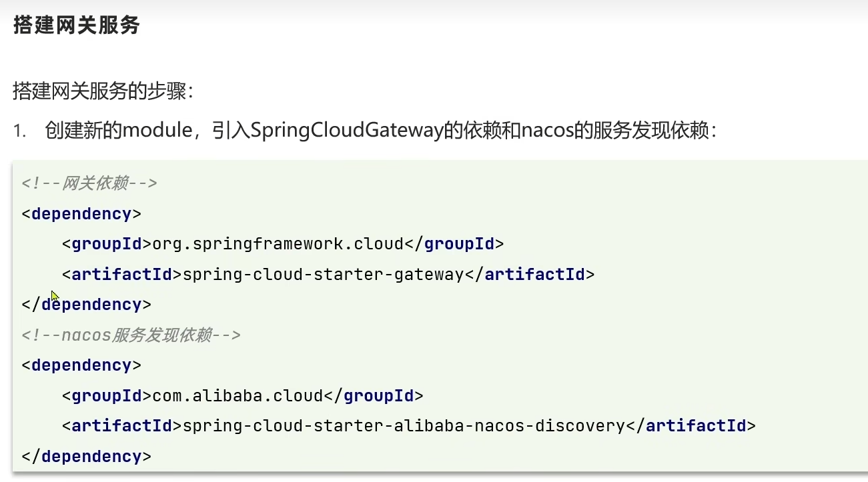868x482 pixels.
Task: Click the comment <!--网关依赖-->
Action: pyautogui.click(x=89, y=183)
